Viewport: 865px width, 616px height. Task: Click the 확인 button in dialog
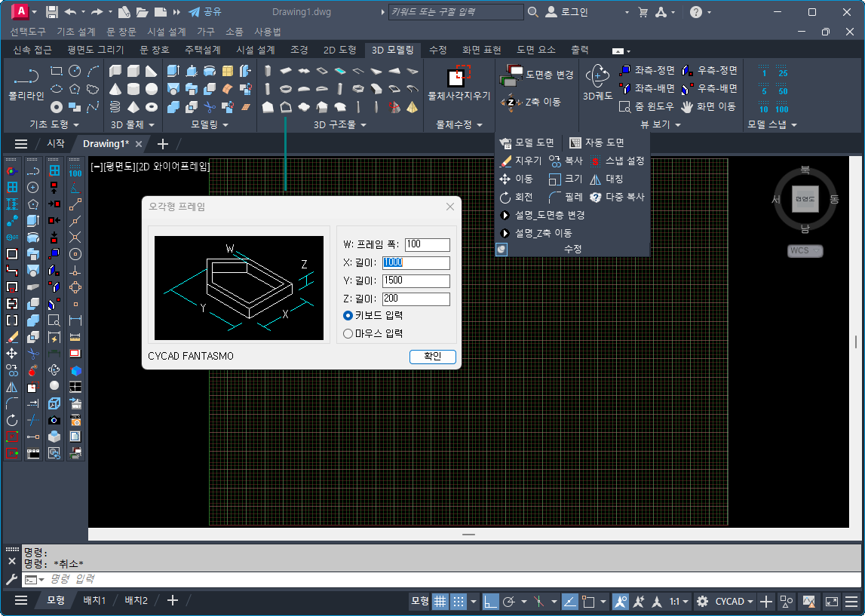(433, 356)
